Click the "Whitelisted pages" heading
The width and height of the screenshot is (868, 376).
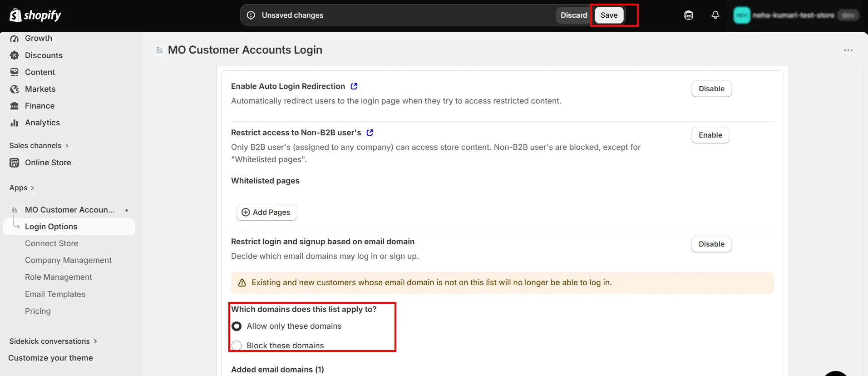tap(265, 181)
